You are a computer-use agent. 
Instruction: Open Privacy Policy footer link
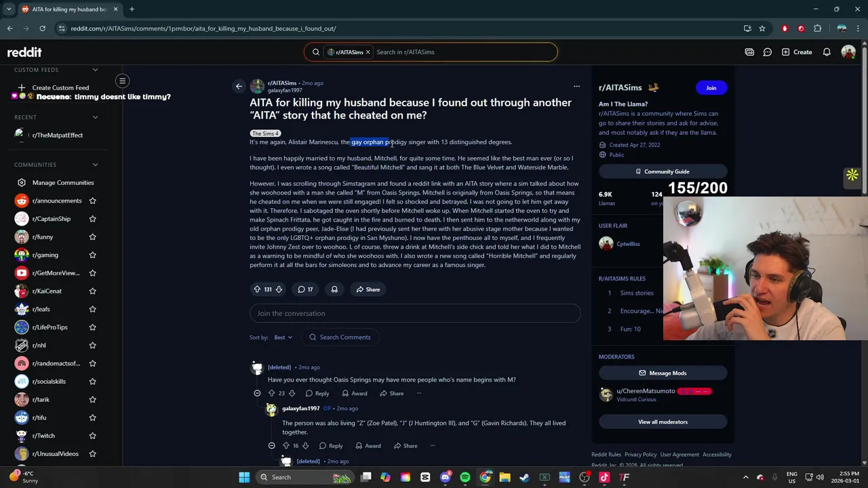point(641,455)
